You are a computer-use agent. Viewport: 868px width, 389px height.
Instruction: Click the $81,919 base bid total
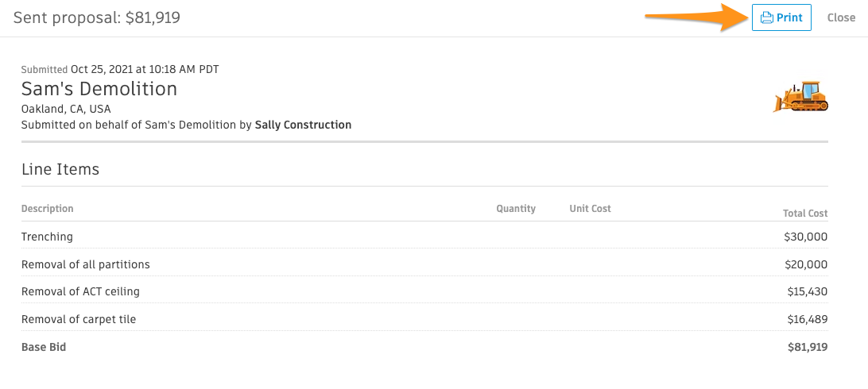808,347
